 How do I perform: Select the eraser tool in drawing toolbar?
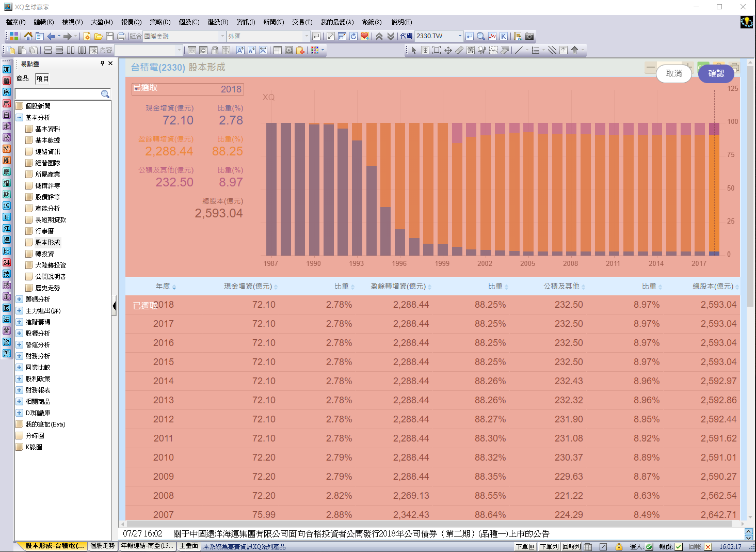tap(459, 50)
